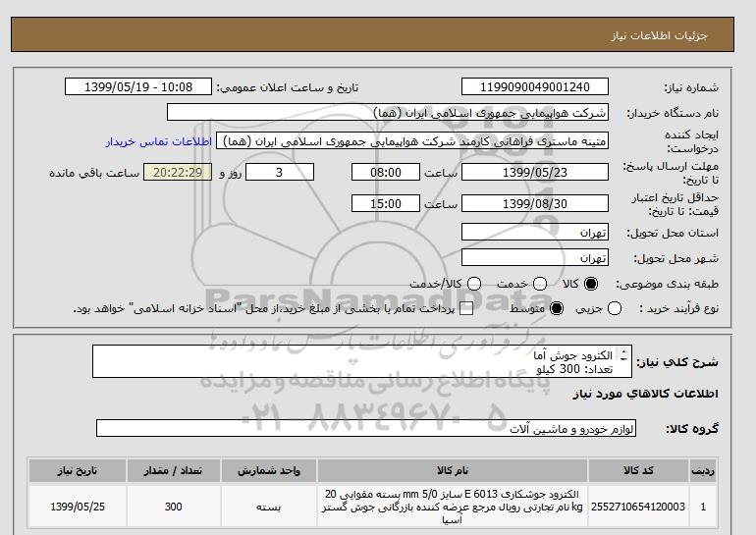
Task: Click the گروه کالا label
Action: coord(692,428)
